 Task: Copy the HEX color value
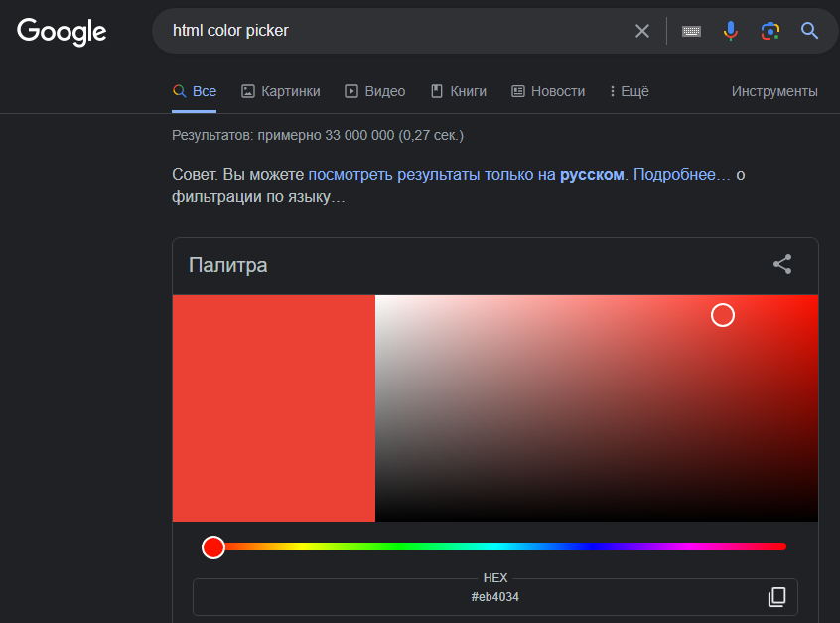[776, 597]
